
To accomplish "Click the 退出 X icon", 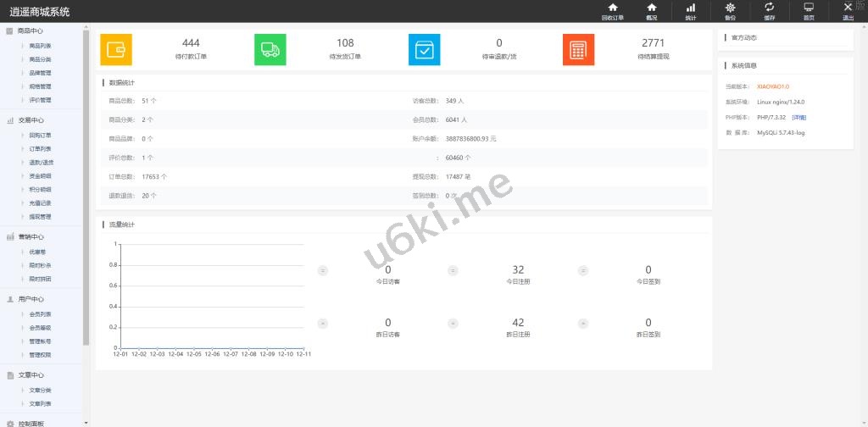I will pyautogui.click(x=848, y=8).
